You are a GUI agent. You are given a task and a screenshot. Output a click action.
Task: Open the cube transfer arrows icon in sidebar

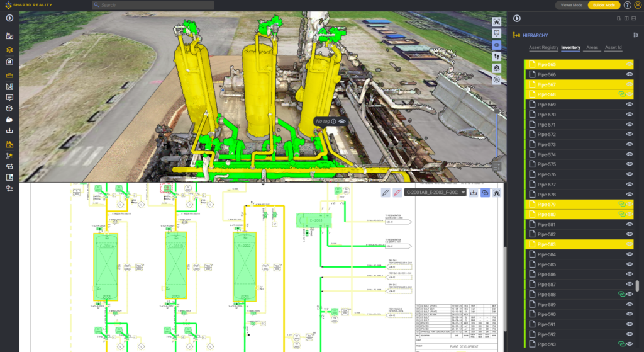pos(9,188)
